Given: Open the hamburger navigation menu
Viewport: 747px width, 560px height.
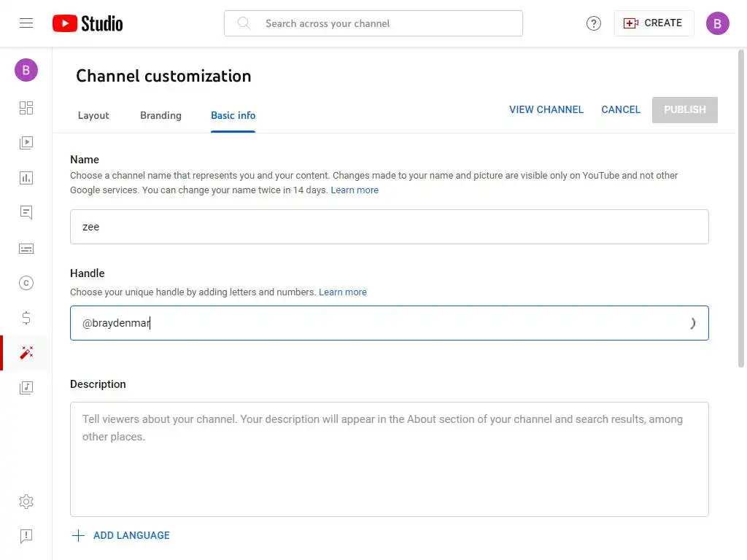Looking at the screenshot, I should (26, 23).
